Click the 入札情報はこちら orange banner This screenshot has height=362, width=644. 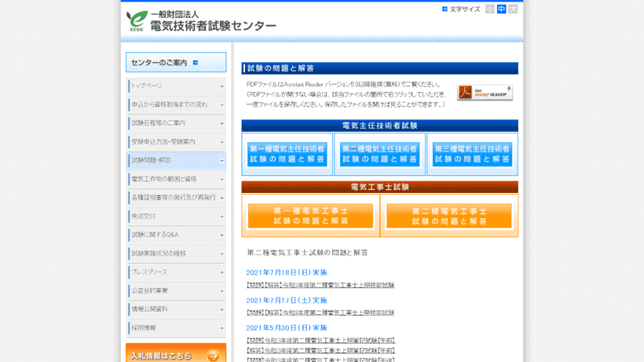pos(176,353)
